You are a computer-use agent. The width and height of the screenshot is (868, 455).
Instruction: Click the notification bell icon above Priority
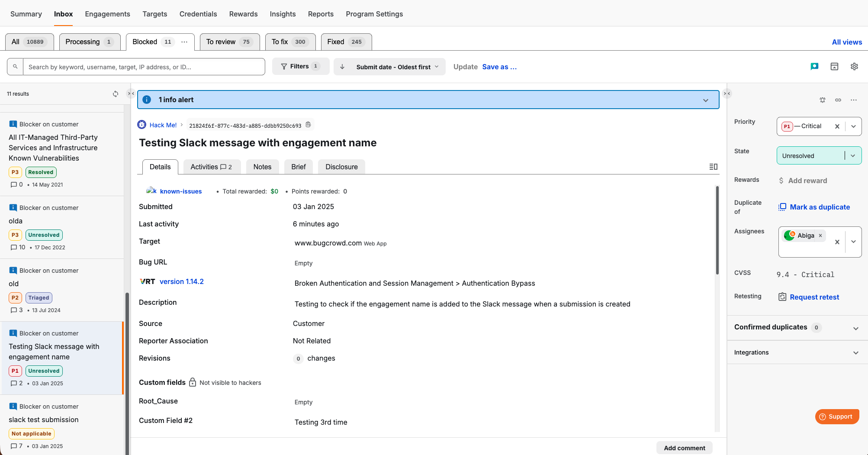823,100
